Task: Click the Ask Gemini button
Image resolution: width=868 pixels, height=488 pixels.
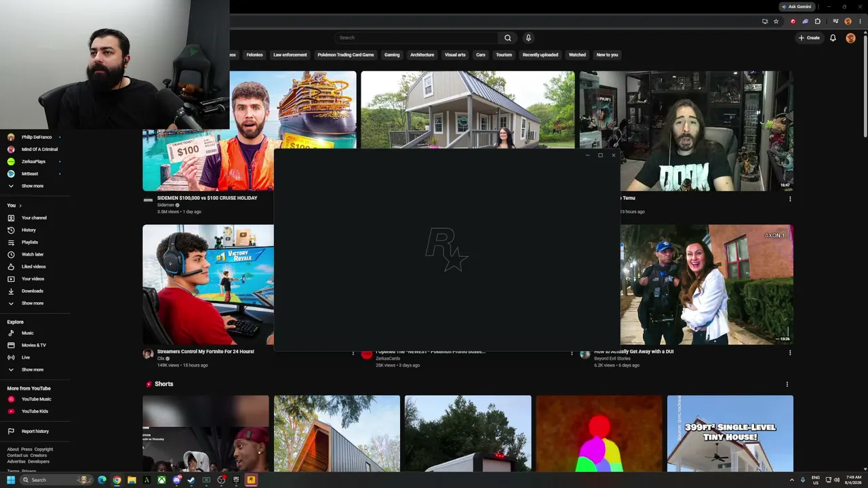Action: 796,7
